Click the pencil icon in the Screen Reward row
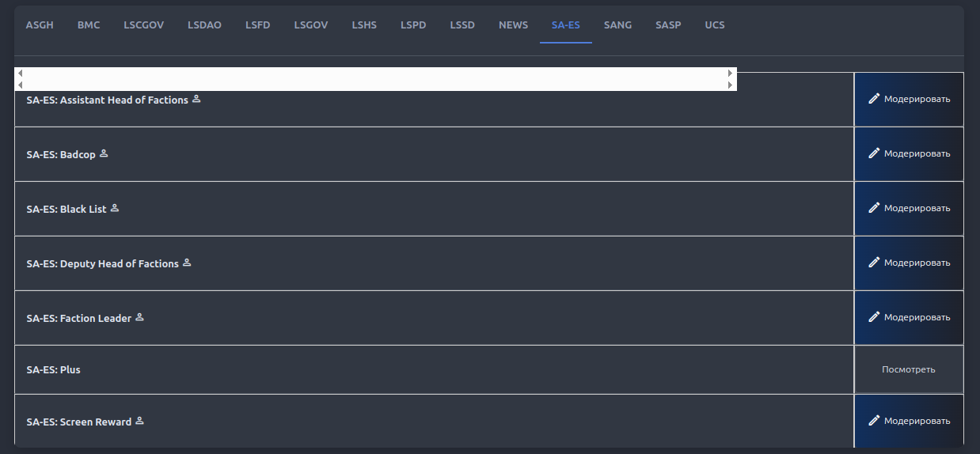Viewport: 980px width, 454px height. click(x=874, y=421)
